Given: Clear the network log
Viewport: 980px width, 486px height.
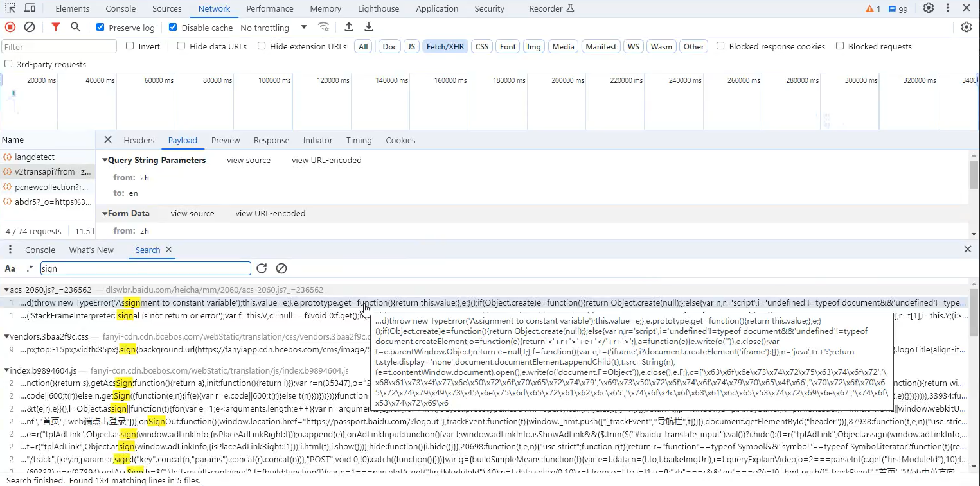Looking at the screenshot, I should coord(30,27).
